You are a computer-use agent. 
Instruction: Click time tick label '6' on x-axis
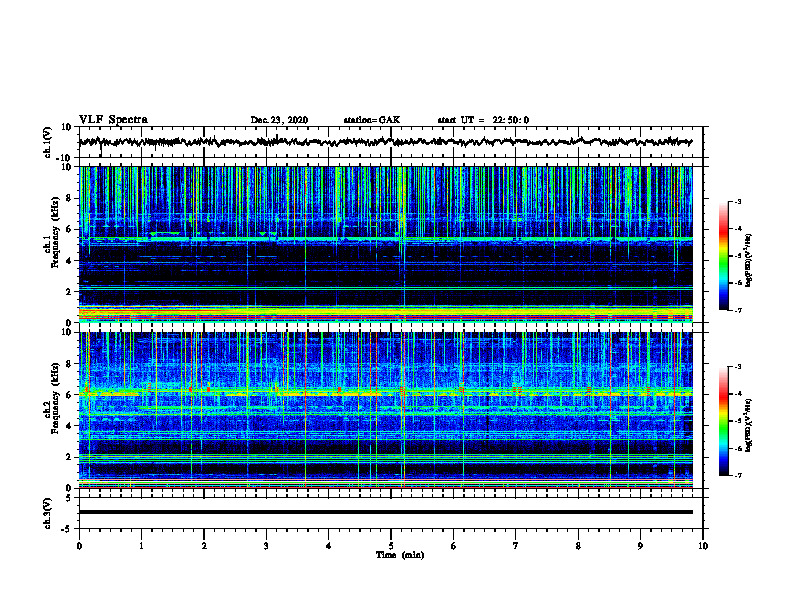point(454,546)
